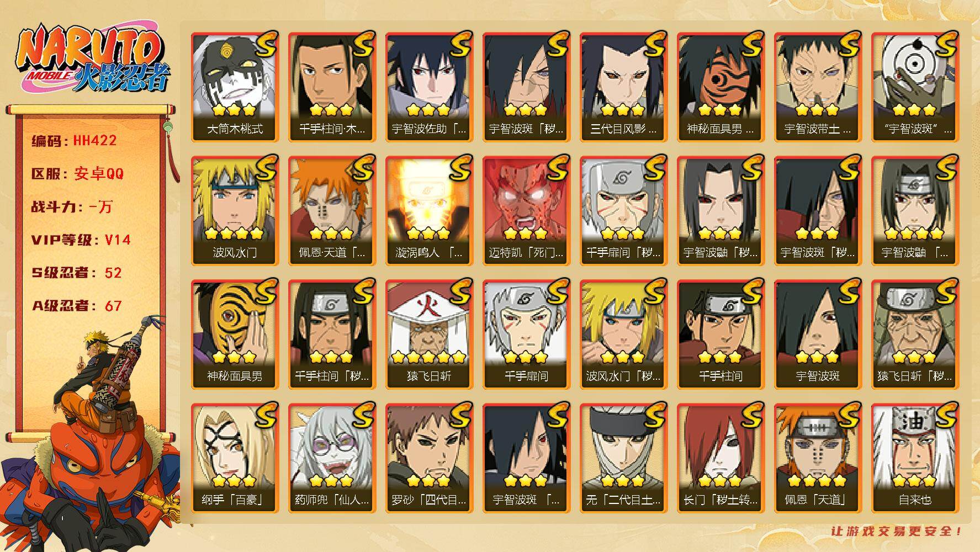Open the 宇智波带土 scarred face card
980x552 pixels.
click(818, 87)
